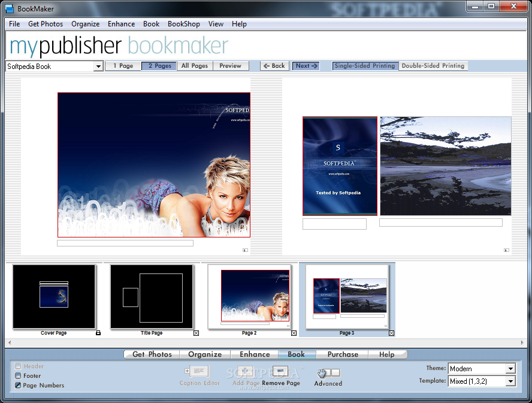Open the Enhance menu

click(121, 24)
